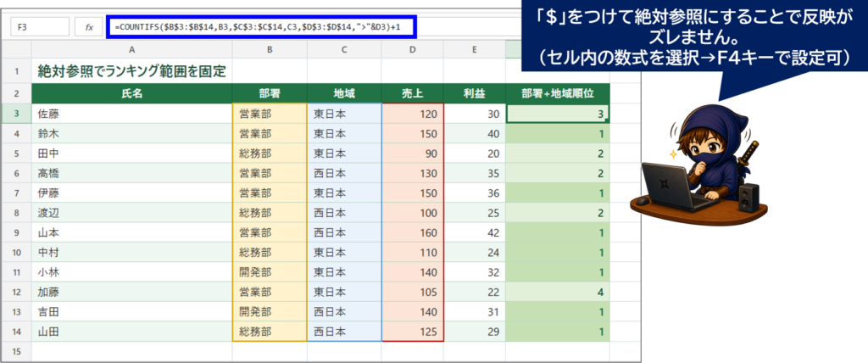
Task: Select column E header
Action: (x=475, y=49)
